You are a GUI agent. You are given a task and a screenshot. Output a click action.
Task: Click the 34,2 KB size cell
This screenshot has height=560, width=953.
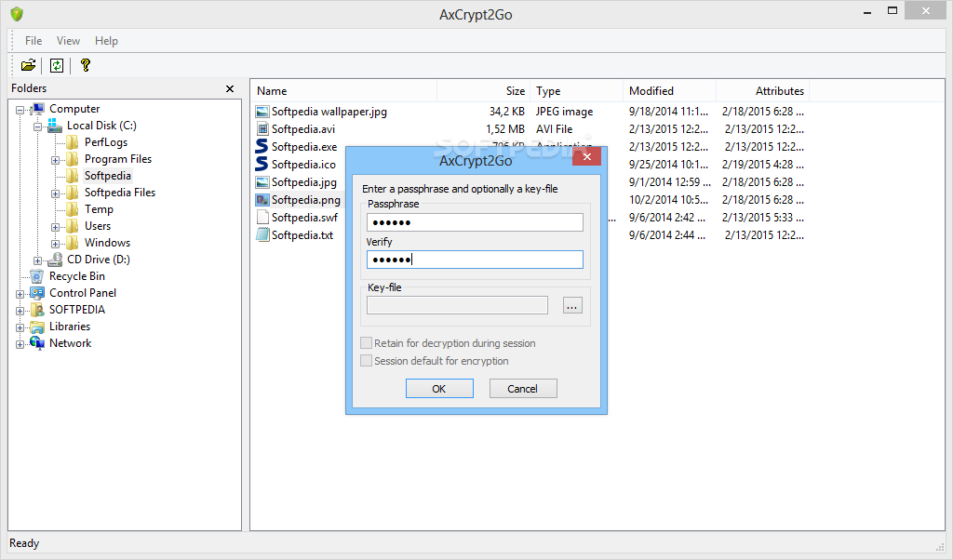pos(506,112)
